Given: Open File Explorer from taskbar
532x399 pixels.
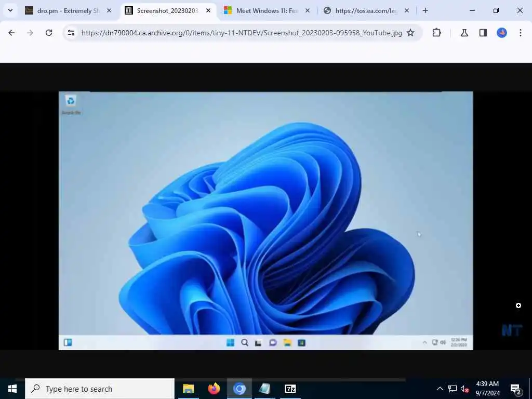Looking at the screenshot, I should coord(188,389).
